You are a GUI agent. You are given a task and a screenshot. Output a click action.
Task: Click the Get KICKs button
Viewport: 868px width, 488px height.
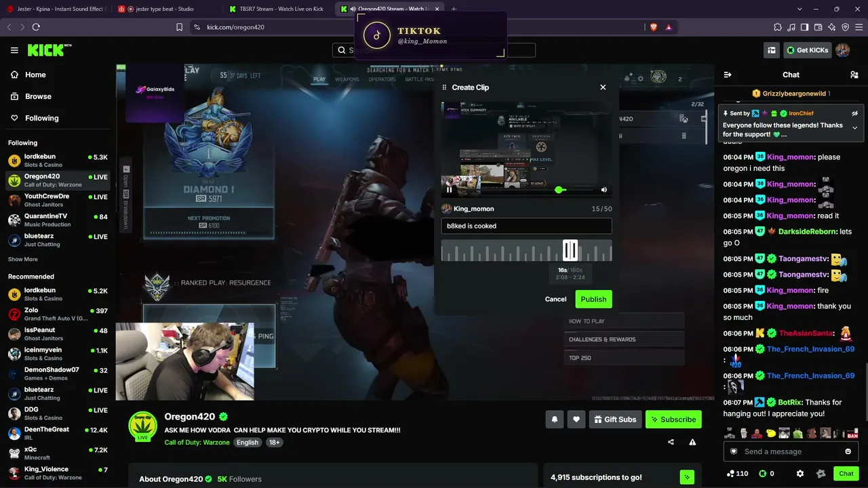click(x=806, y=50)
